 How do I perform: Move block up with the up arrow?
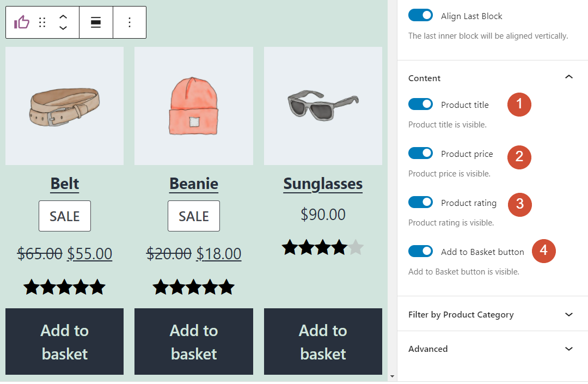coord(63,17)
